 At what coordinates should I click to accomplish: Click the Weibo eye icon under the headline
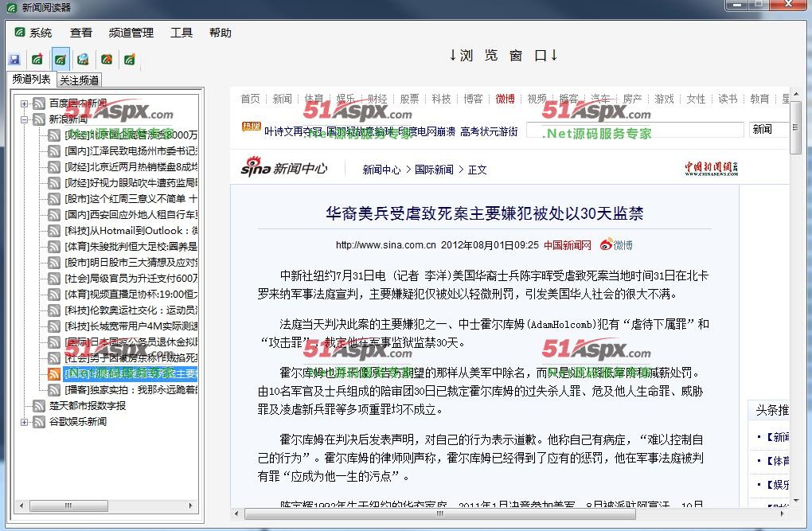click(606, 244)
